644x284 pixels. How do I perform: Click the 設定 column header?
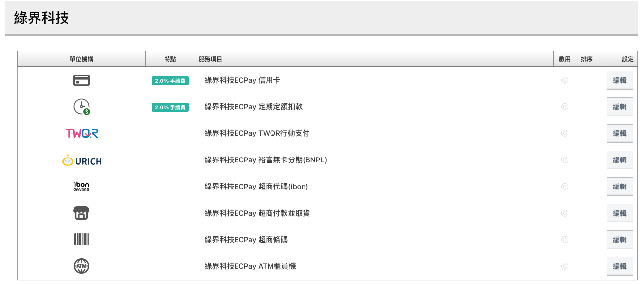click(x=618, y=59)
